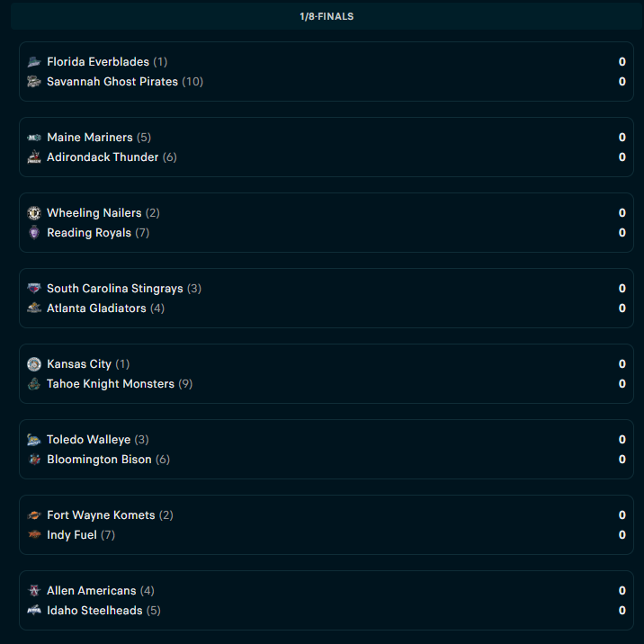Click the Bloomington Bison team logo
The height and width of the screenshot is (644, 644).
point(34,460)
